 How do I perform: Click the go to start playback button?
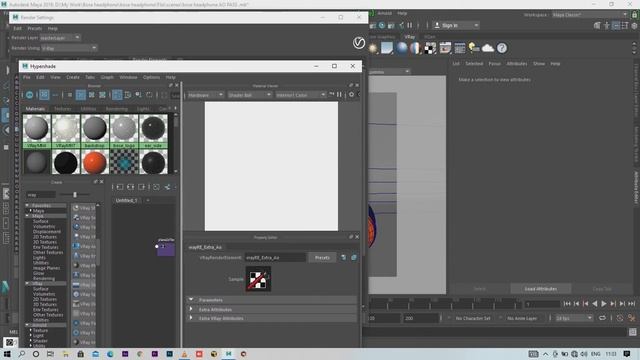567,304
